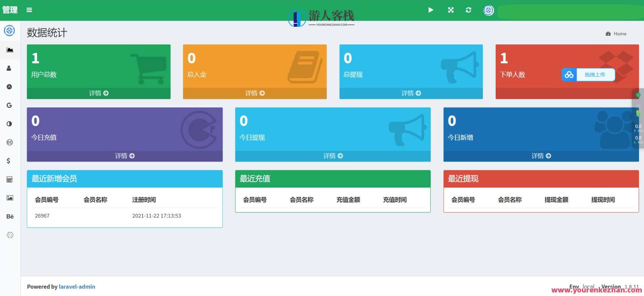644x296 pixels.
Task: View details of 用户总数 card
Action: click(x=98, y=93)
